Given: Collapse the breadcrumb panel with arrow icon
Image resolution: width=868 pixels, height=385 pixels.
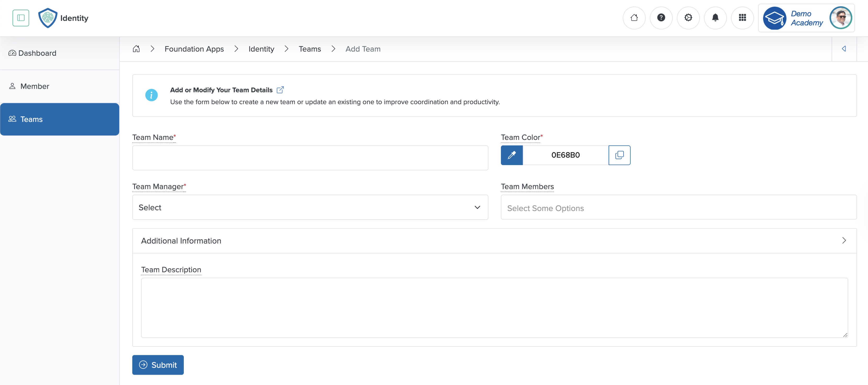Looking at the screenshot, I should [844, 49].
